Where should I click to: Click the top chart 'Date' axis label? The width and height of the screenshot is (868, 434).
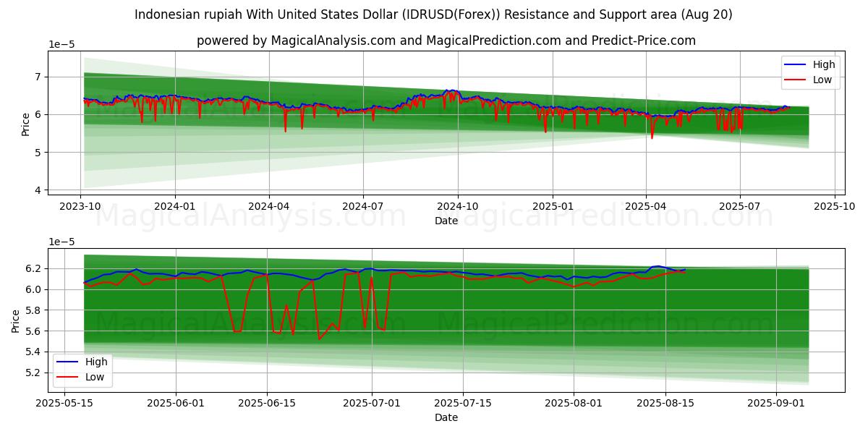(x=446, y=221)
